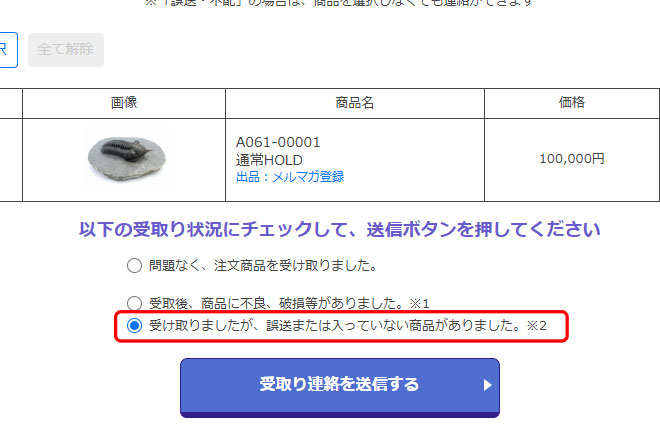Click the 画像 column header
660x440 pixels.
tap(124, 103)
